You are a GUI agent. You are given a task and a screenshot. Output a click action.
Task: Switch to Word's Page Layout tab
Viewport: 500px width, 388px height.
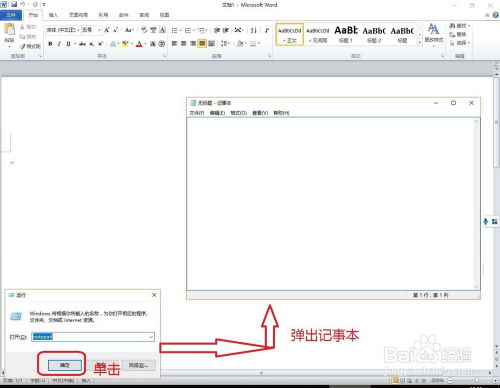78,15
